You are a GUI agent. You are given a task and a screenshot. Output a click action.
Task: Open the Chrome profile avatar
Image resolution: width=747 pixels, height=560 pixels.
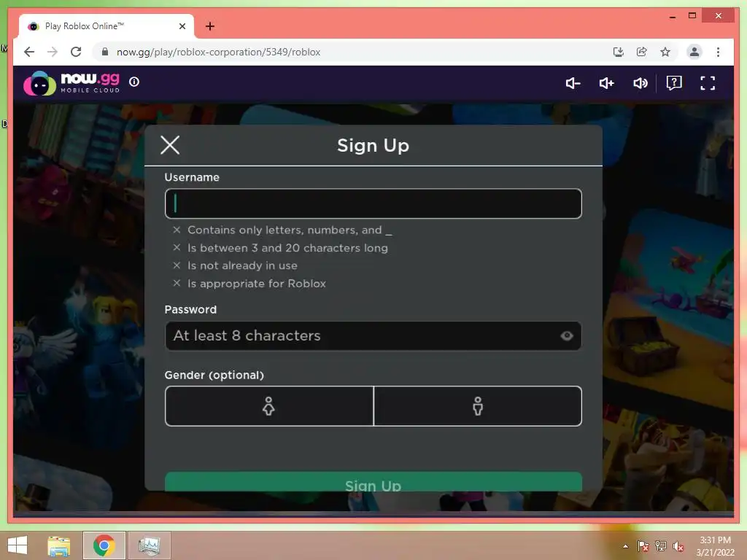(694, 52)
